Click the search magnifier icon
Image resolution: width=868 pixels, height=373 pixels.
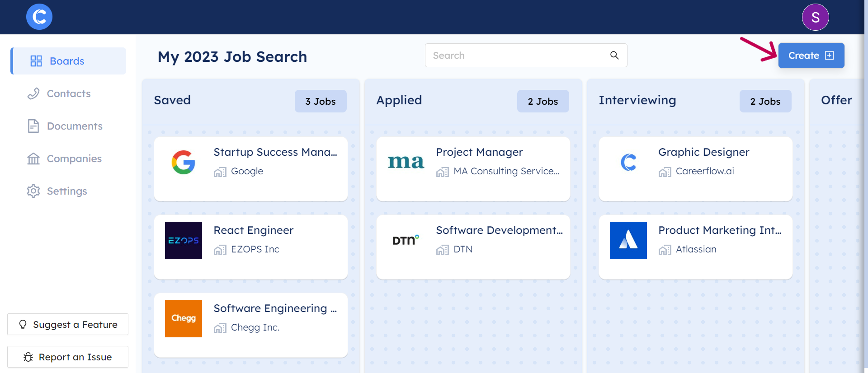pos(614,55)
